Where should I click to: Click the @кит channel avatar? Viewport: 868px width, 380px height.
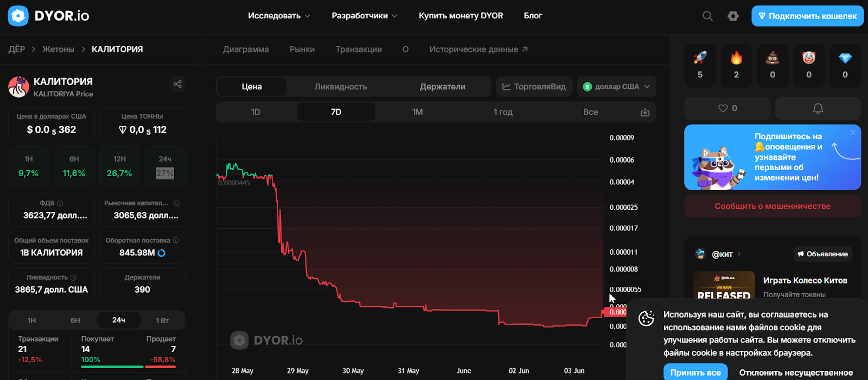click(x=700, y=254)
